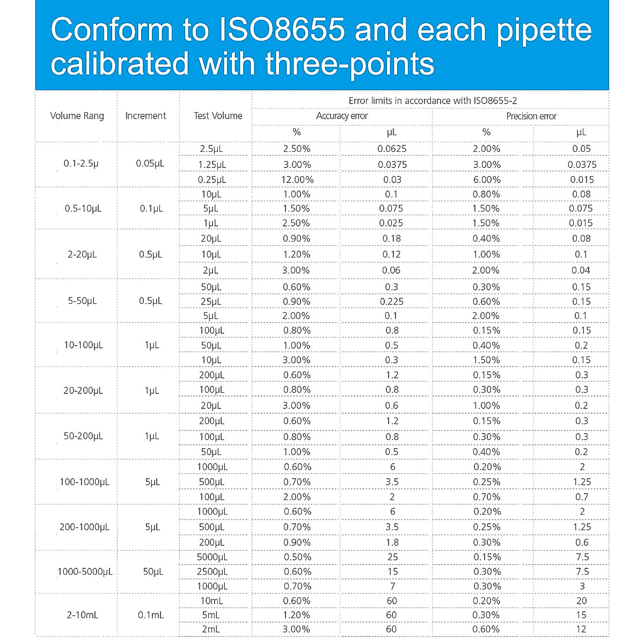Click the 0.1mL increment cell
Screen dimensions: 644x644
point(150,615)
